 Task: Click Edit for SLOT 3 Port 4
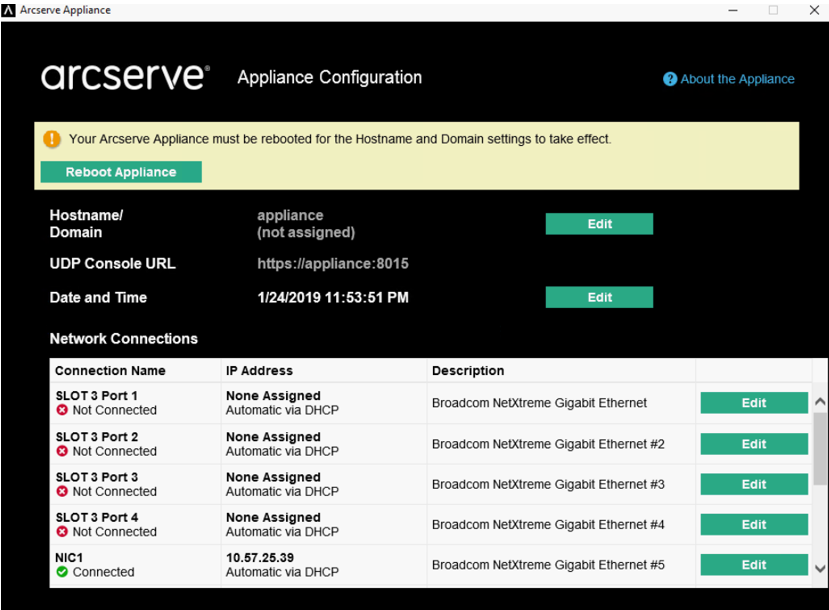[754, 524]
